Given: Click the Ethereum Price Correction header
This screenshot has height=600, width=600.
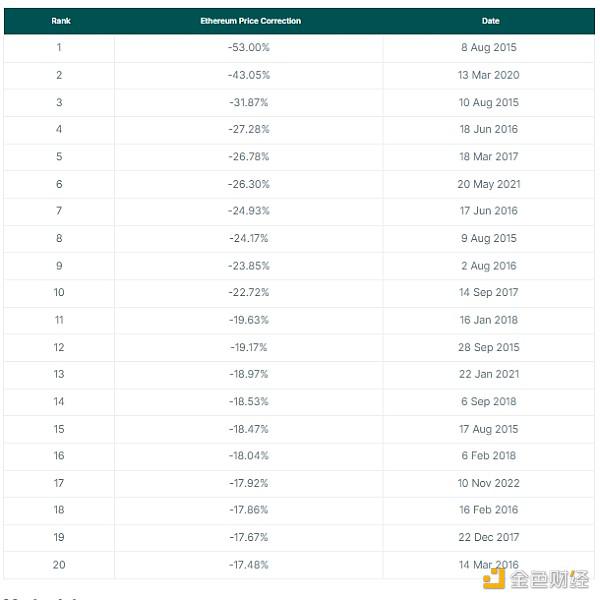Looking at the screenshot, I should pyautogui.click(x=250, y=20).
